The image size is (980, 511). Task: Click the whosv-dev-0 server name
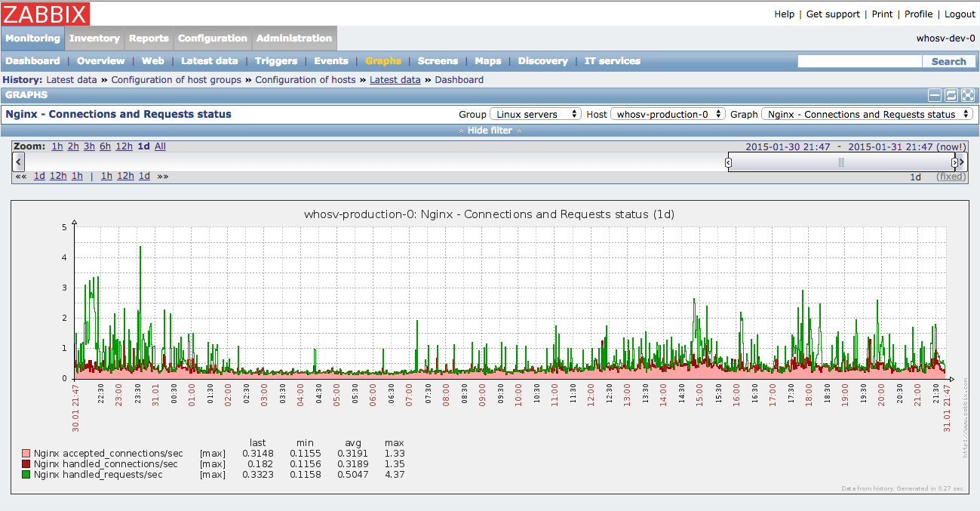coord(945,38)
